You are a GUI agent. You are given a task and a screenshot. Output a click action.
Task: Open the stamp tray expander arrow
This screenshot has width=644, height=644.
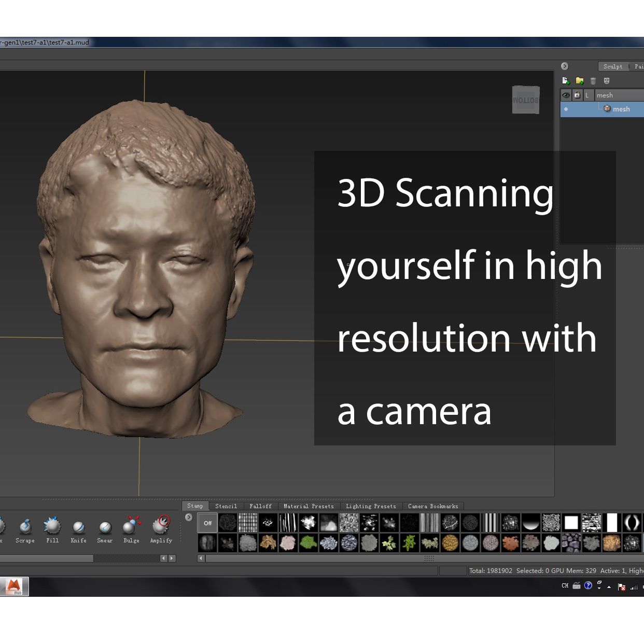coord(188,517)
